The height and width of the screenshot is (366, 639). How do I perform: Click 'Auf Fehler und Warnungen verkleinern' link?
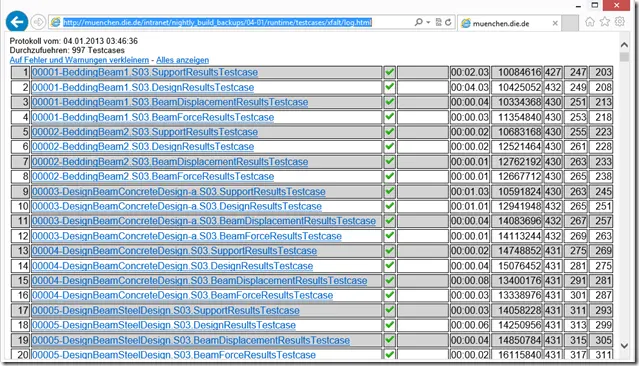click(x=79, y=60)
